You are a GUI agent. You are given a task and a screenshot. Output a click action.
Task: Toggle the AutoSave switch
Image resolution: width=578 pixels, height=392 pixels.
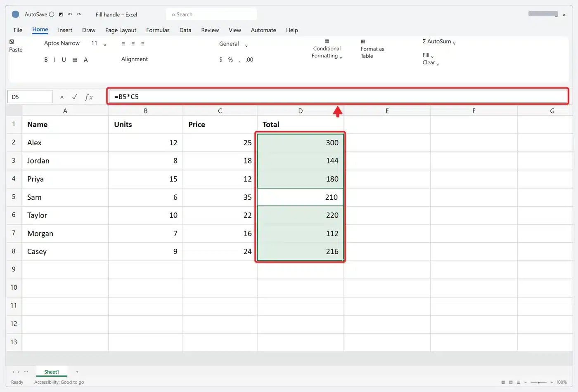pyautogui.click(x=52, y=14)
